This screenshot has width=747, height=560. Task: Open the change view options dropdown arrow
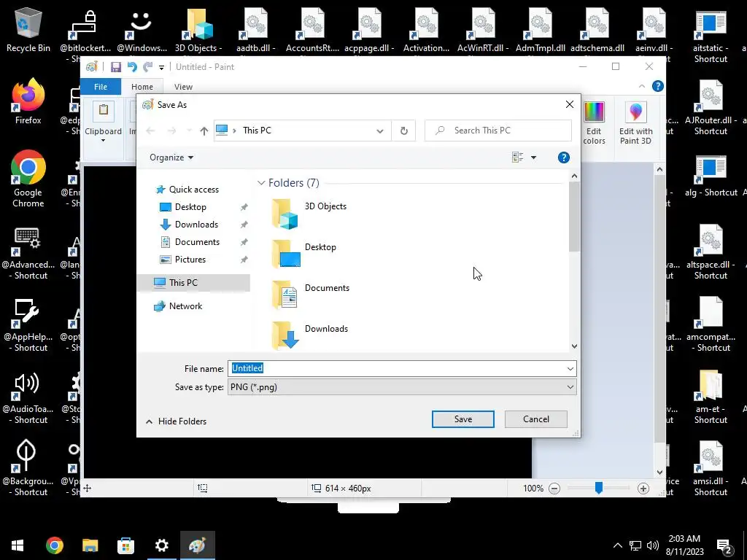click(533, 157)
